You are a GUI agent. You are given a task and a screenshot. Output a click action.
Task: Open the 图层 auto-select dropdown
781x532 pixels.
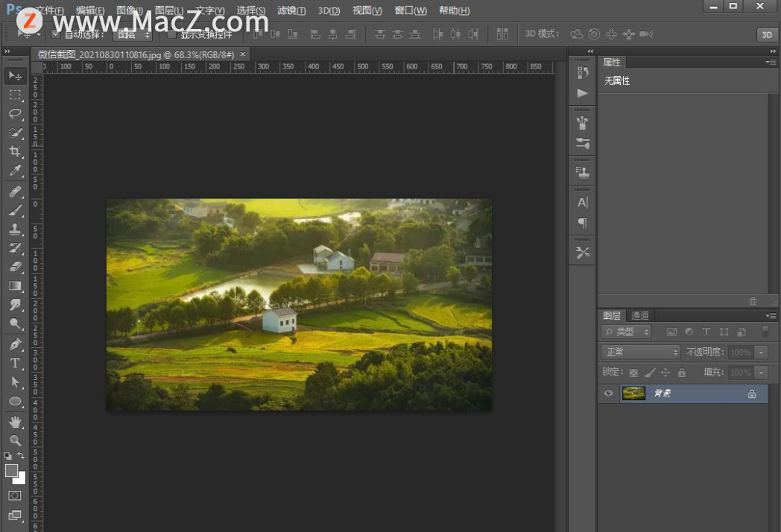coord(133,34)
